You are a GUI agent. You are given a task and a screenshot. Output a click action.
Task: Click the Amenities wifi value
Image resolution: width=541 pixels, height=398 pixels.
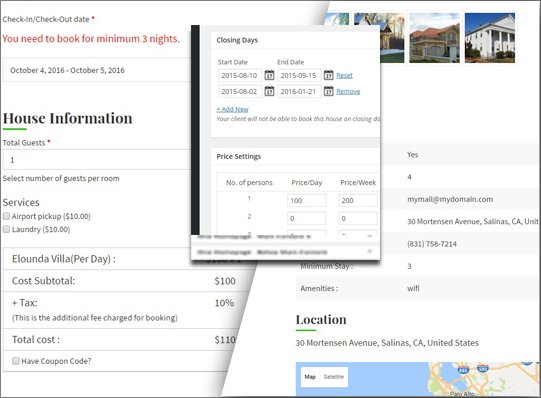[x=413, y=288]
